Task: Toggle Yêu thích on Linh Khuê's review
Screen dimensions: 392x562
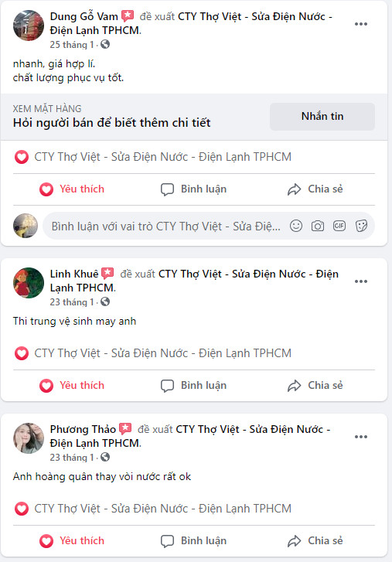Action: pos(72,386)
